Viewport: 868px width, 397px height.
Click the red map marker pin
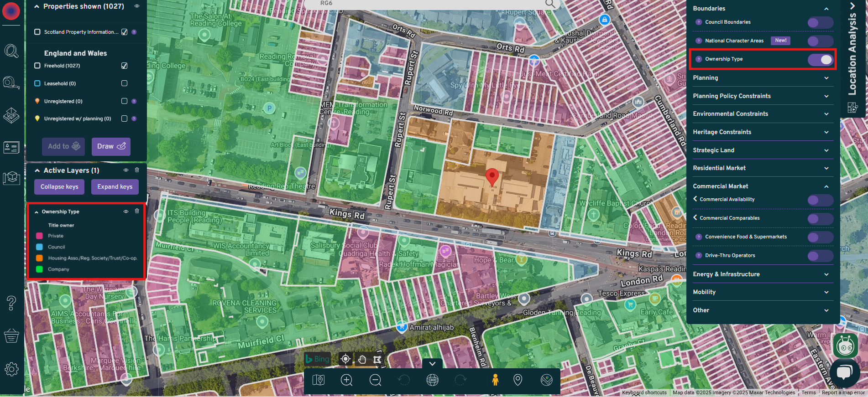tap(492, 177)
